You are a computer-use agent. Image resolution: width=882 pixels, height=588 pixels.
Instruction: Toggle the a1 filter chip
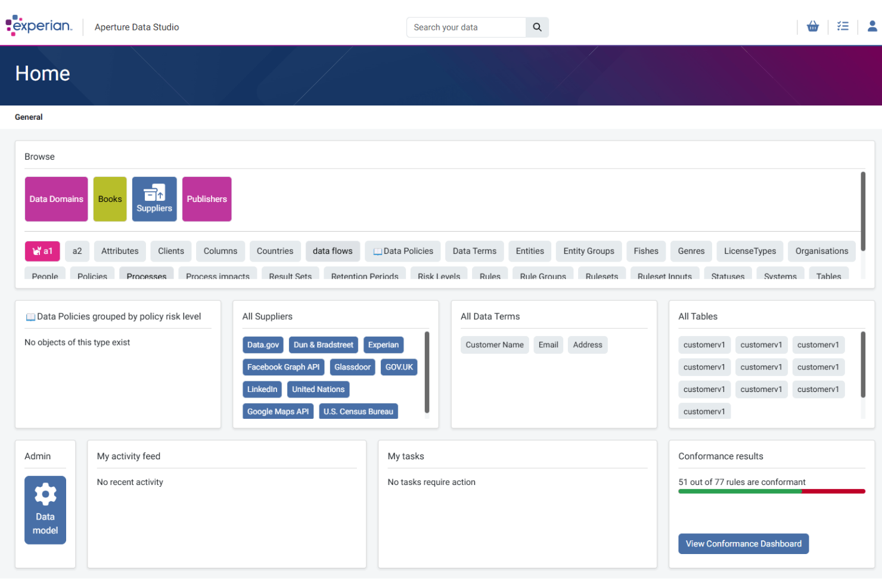tap(42, 251)
